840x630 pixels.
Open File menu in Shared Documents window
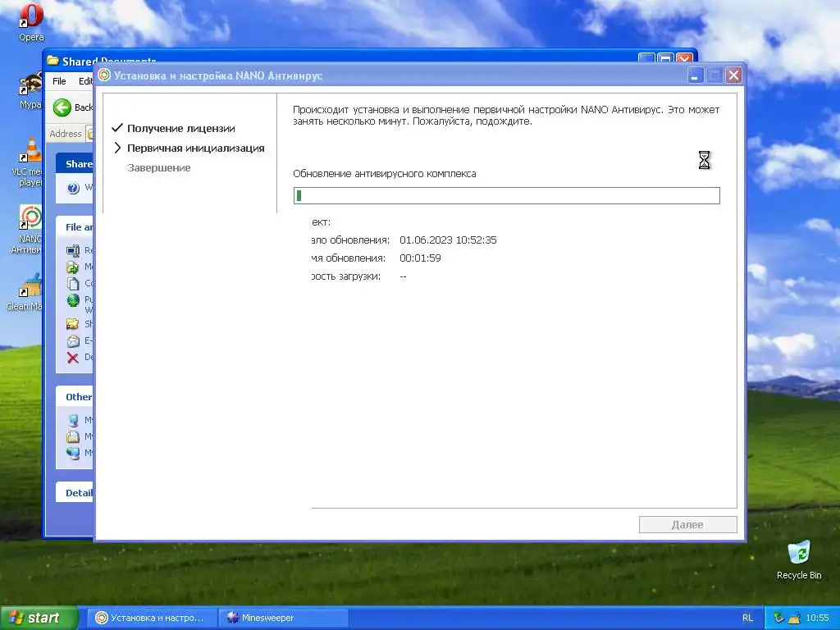[59, 81]
